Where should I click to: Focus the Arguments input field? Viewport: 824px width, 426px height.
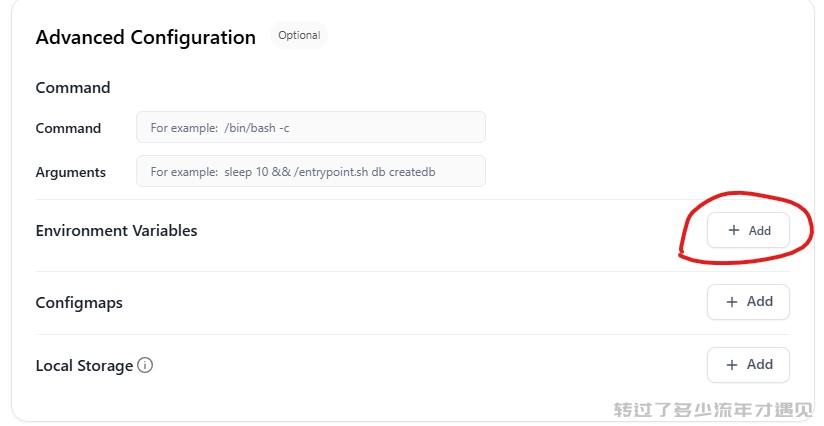[311, 171]
